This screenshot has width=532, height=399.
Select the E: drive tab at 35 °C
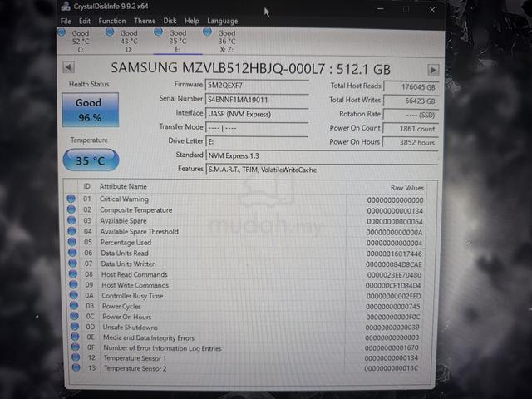(178, 41)
